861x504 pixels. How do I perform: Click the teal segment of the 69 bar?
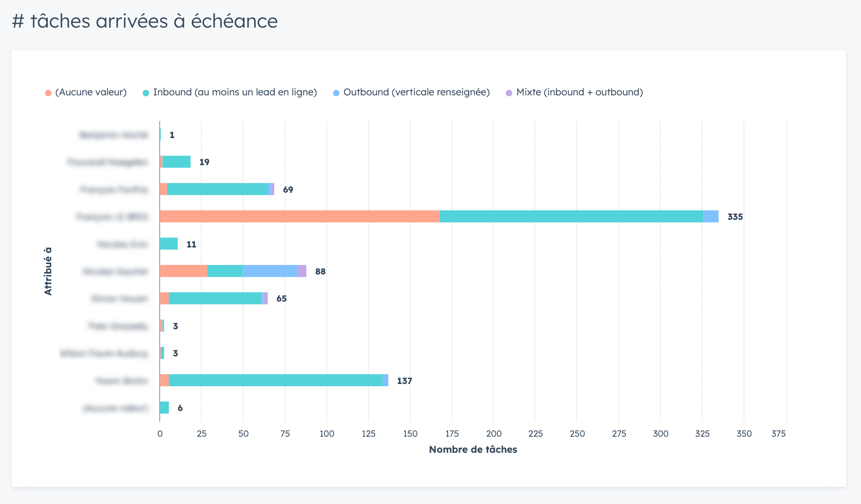coord(218,189)
